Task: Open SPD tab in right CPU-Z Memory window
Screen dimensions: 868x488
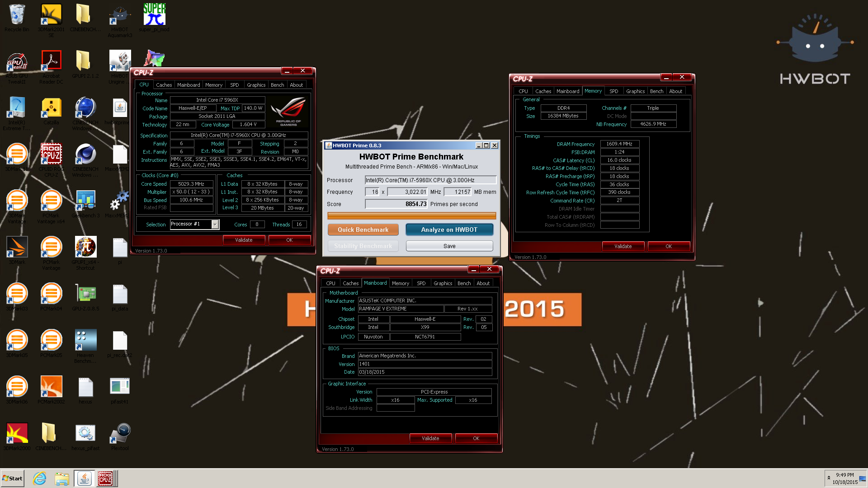Action: coord(613,91)
